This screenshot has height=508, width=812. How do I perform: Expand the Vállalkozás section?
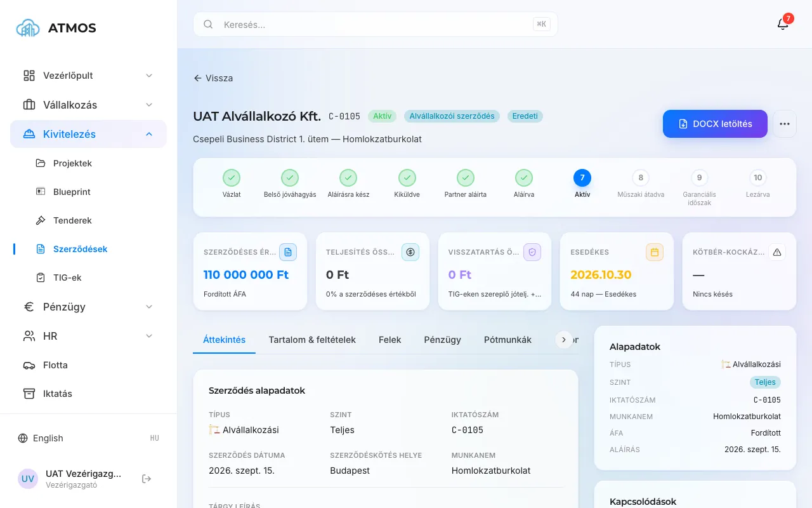[88, 105]
